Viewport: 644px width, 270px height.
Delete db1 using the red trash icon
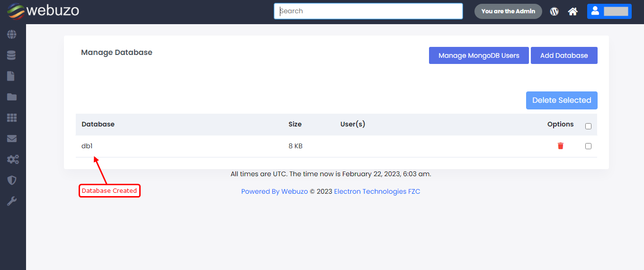pos(561,146)
